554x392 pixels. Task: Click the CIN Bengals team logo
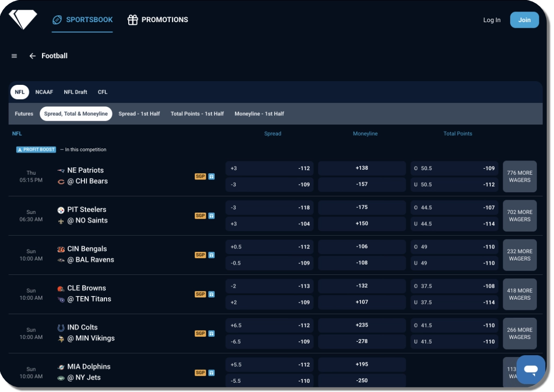coord(61,249)
